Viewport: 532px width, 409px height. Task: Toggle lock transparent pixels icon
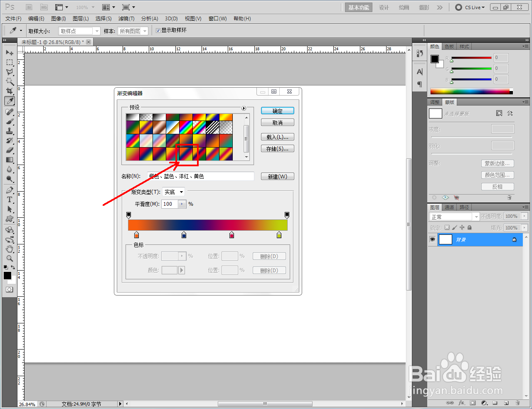[x=447, y=227]
